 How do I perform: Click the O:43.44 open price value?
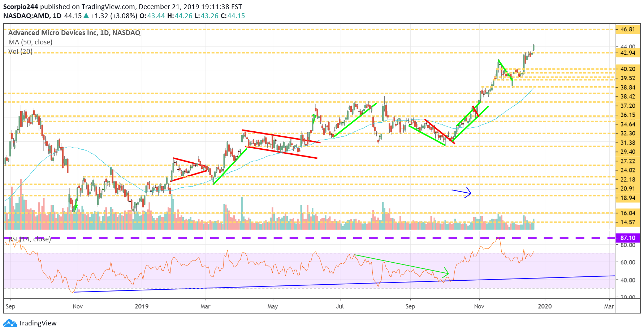click(152, 16)
